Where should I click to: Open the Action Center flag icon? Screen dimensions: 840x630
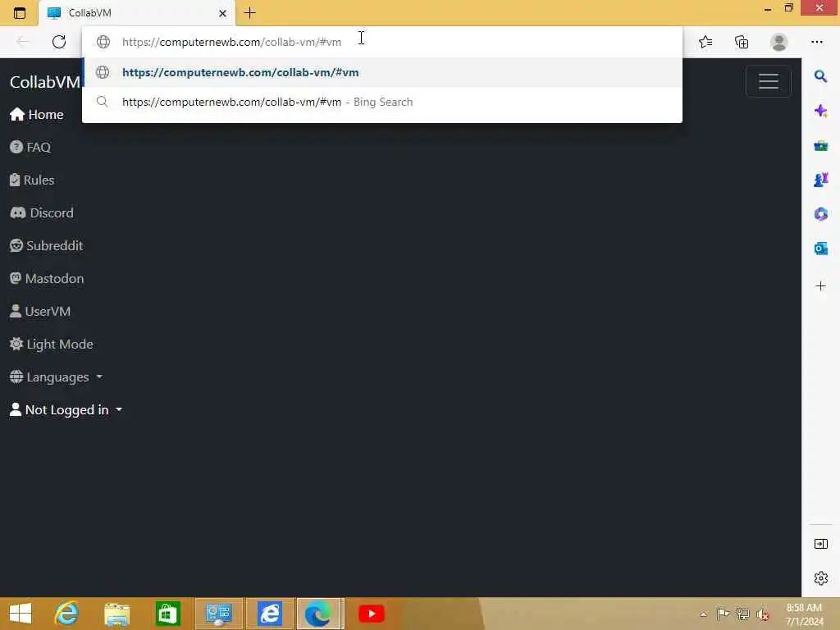[x=723, y=614]
